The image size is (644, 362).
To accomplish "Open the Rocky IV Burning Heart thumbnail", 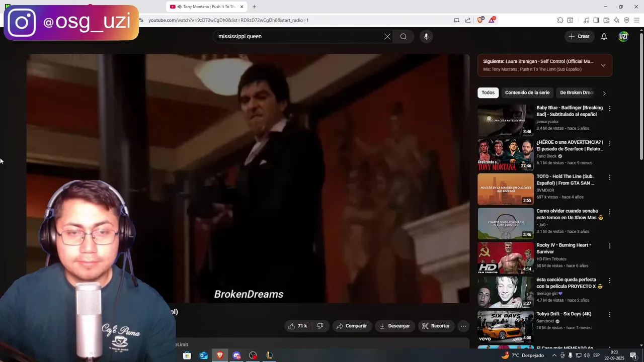I will pyautogui.click(x=506, y=258).
